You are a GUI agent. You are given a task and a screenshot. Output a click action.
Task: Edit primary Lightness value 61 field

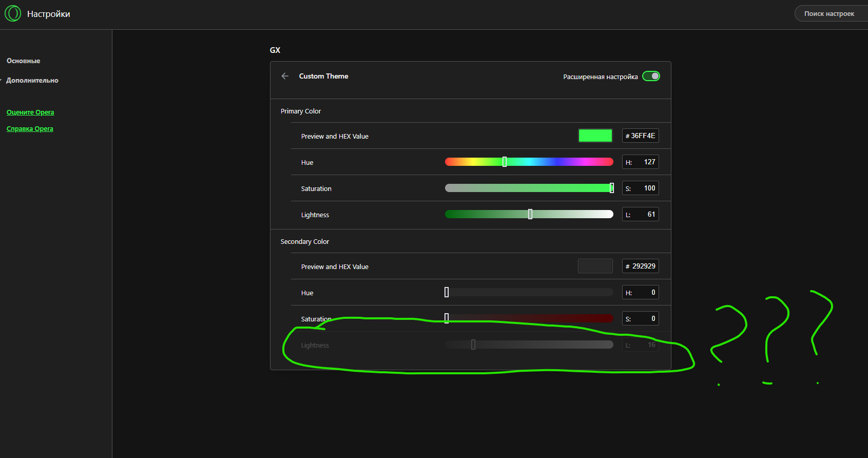click(641, 214)
